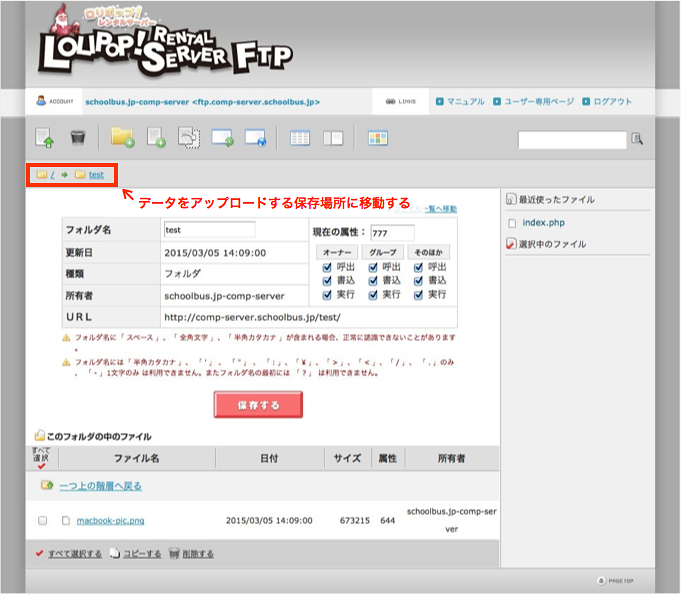Open the ユーザー専用ページ link
Viewport: 681px width, 594px height.
[539, 101]
